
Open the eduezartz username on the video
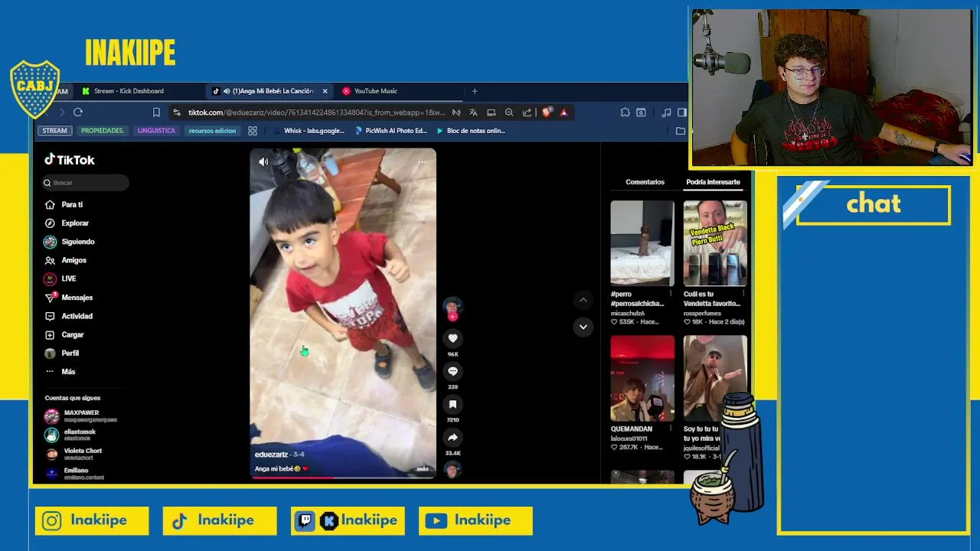click(x=271, y=455)
